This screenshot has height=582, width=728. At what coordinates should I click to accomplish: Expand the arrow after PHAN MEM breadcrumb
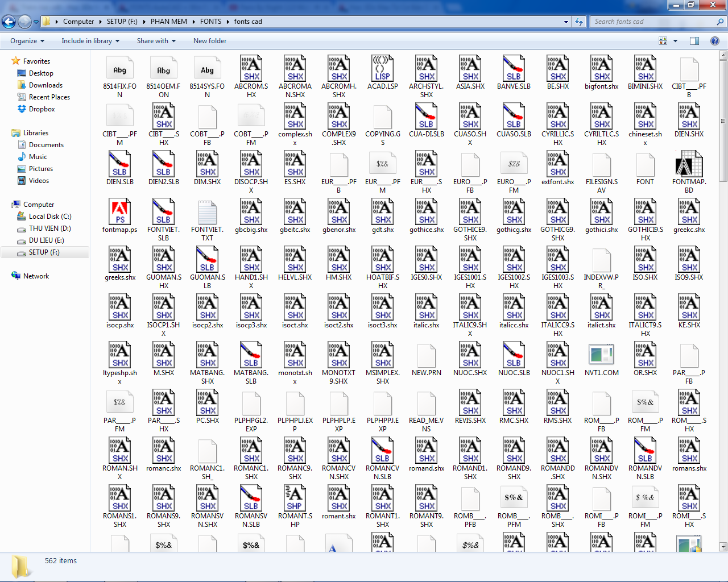[x=193, y=22]
